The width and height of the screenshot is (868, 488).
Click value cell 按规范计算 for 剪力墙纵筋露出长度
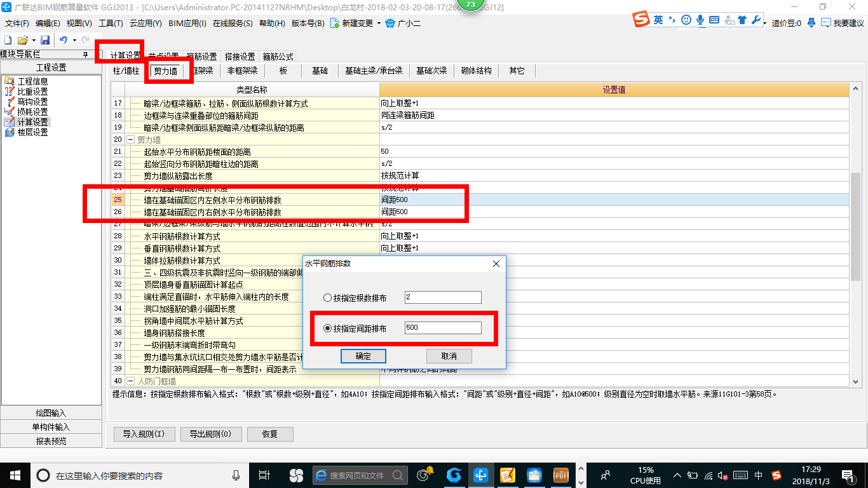(x=614, y=176)
